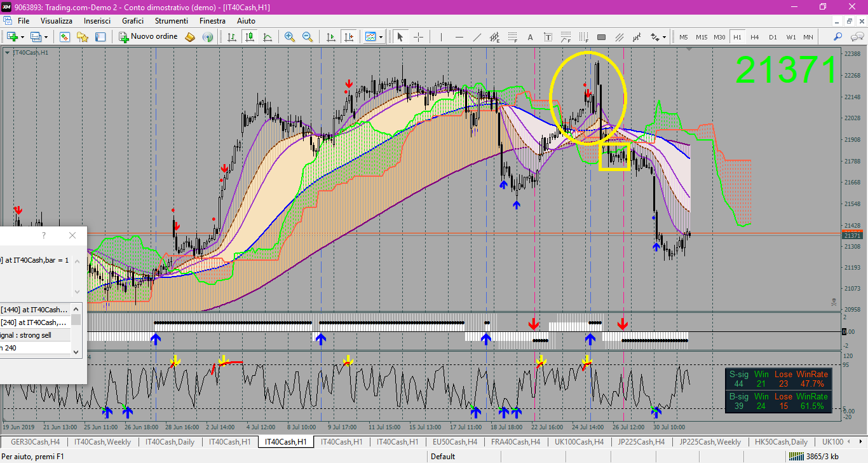Open the MetaEditor book icon

(190, 37)
